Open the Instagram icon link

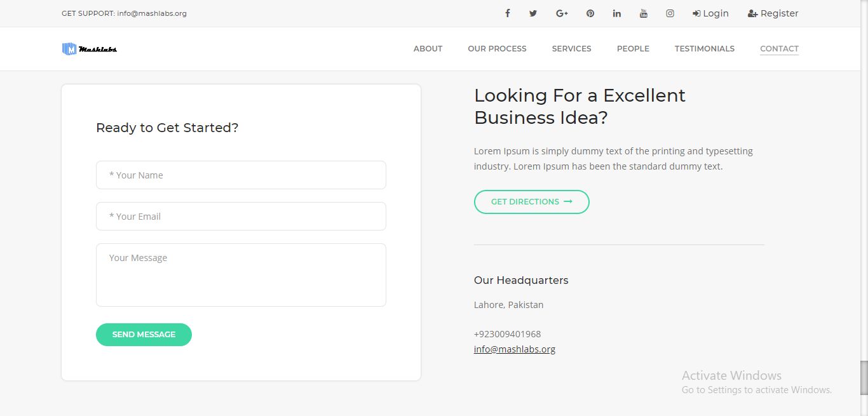point(670,13)
